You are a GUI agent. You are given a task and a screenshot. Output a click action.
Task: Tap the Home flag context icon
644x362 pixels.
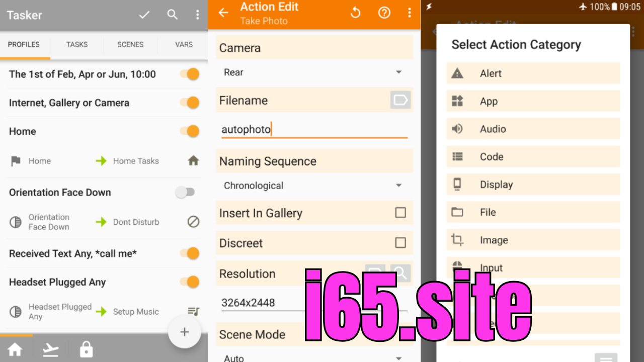(16, 161)
